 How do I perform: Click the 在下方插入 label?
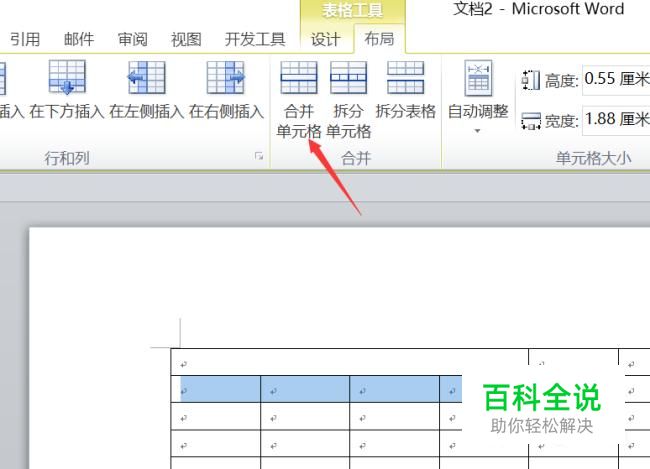coord(67,112)
